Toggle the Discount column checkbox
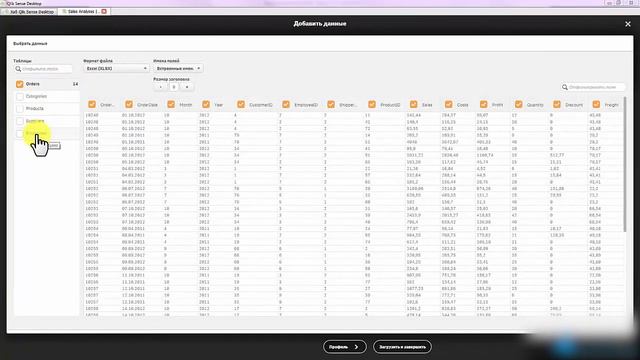This screenshot has width=640, height=360. (557, 104)
